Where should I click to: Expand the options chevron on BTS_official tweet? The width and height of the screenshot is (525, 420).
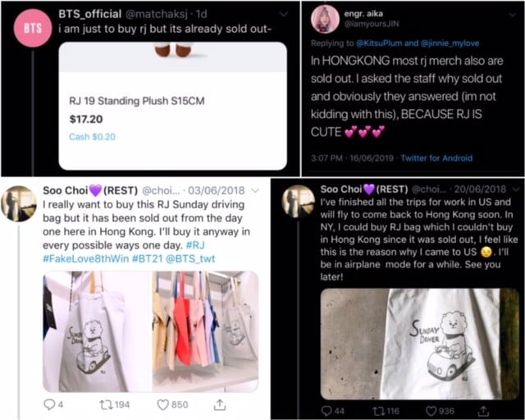tap(284, 14)
